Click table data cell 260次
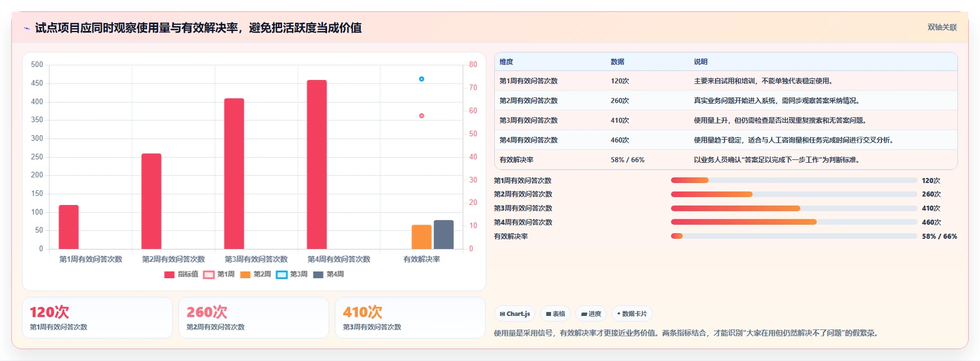This screenshot has width=980, height=361. click(620, 101)
